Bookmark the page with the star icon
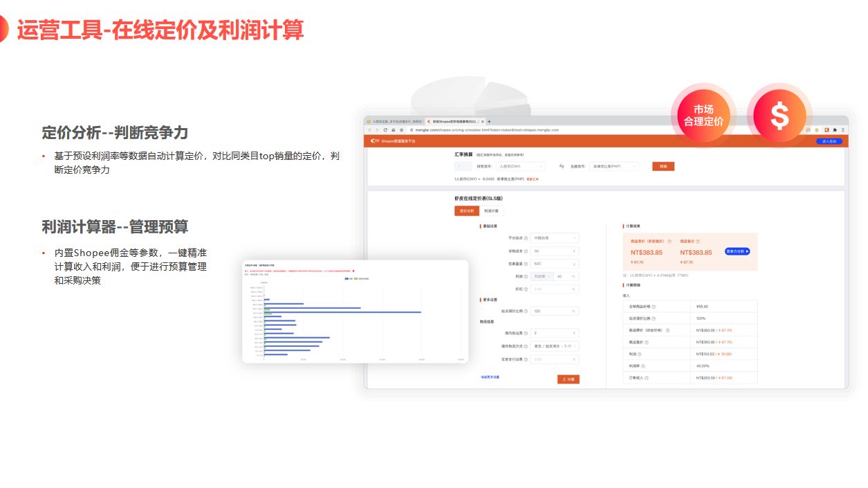The width and height of the screenshot is (868, 488). (401, 129)
